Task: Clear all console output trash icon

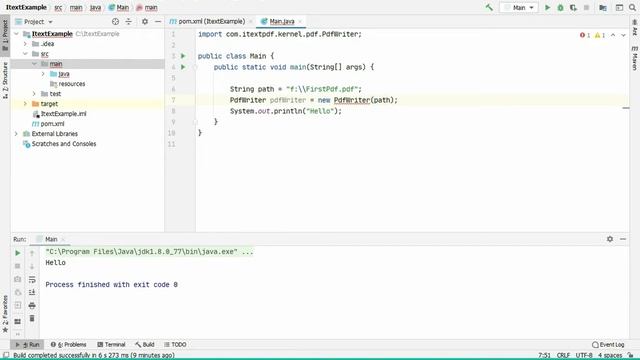Action: tap(32, 318)
